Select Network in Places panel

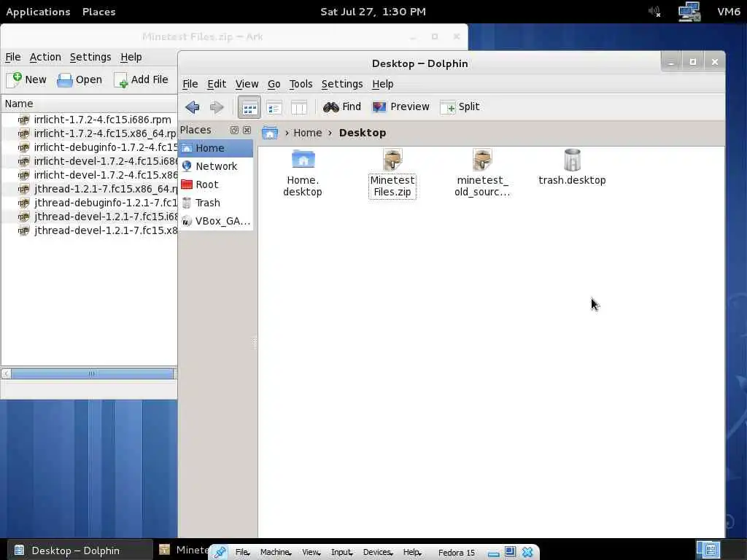point(216,166)
